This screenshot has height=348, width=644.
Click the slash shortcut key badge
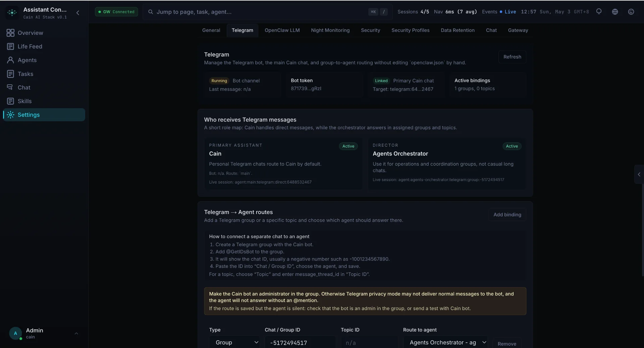(x=384, y=12)
